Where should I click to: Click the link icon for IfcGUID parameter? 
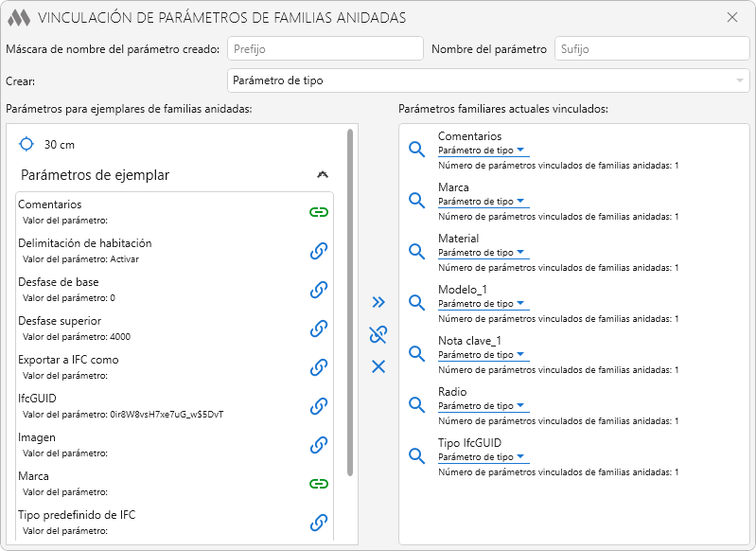pos(319,406)
